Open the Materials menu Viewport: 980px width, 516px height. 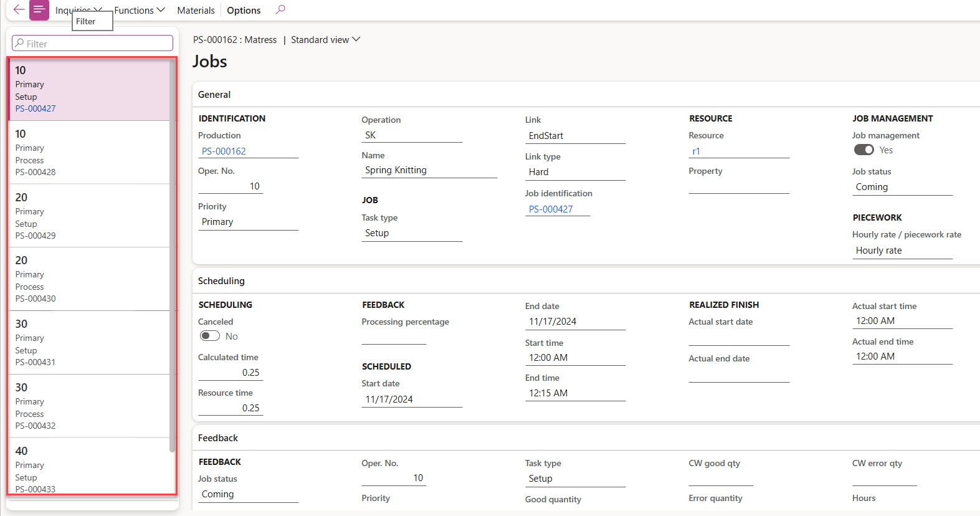(196, 10)
